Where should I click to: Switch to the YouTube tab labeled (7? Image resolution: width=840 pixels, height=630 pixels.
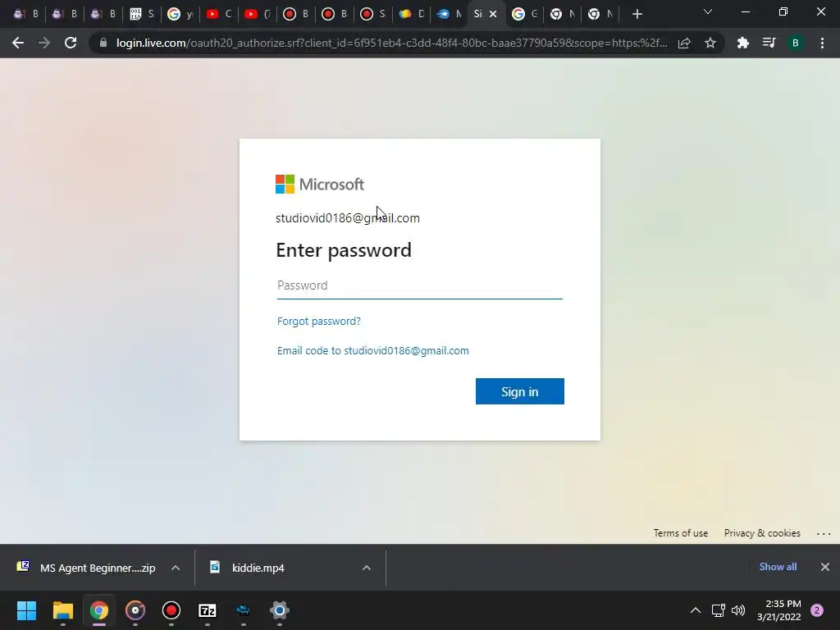click(x=257, y=14)
